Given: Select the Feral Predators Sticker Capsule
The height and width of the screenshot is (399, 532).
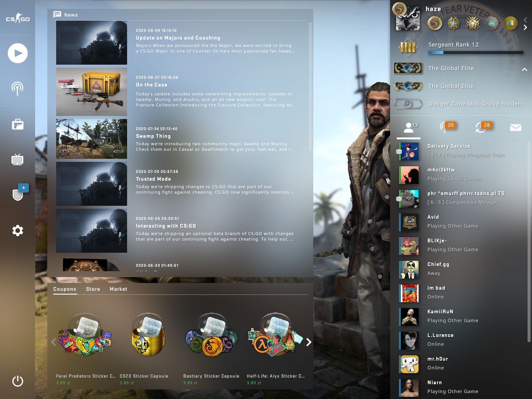Looking at the screenshot, I should coord(85,345).
